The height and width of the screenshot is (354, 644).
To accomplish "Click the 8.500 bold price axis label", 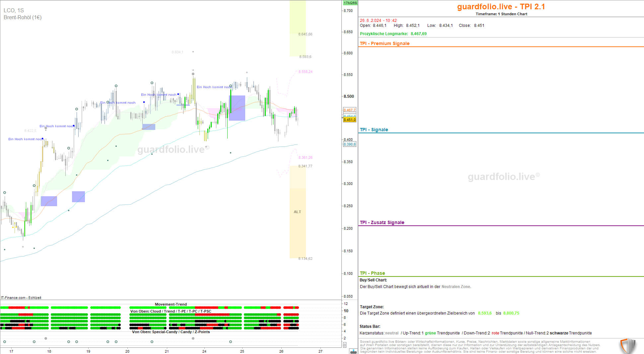I will pos(349,96).
